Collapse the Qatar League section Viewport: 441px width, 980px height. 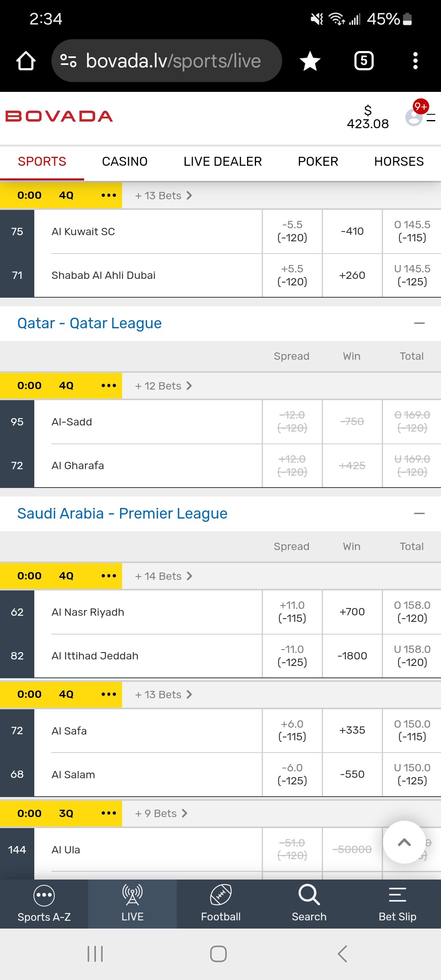click(419, 323)
